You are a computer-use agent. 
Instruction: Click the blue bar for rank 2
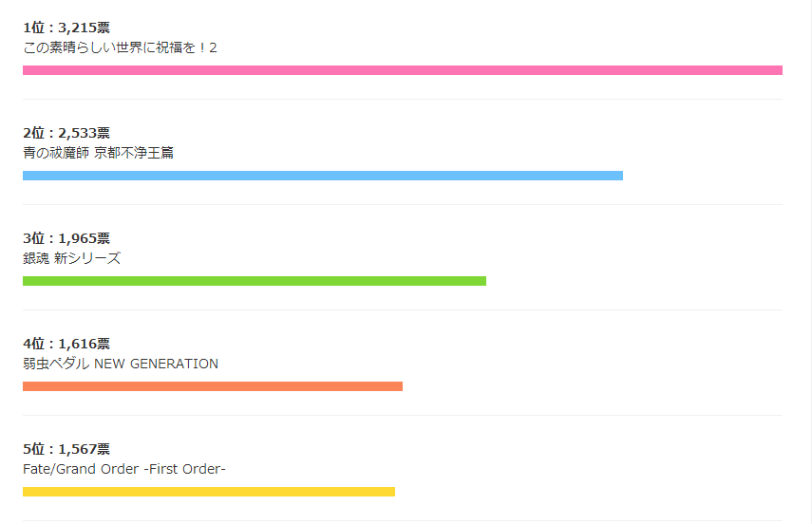(323, 176)
